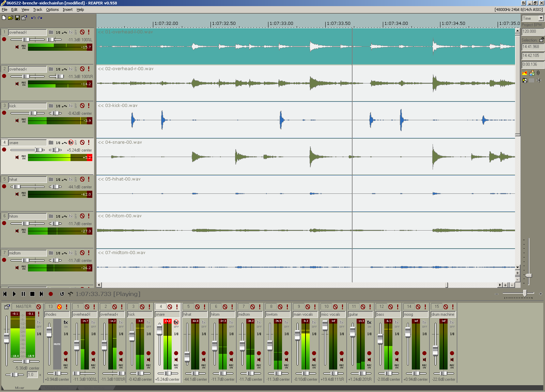Screen dimensions: 545x392
Task: Open I/O routing for overhead-l track
Action: pyautogui.click(x=58, y=32)
